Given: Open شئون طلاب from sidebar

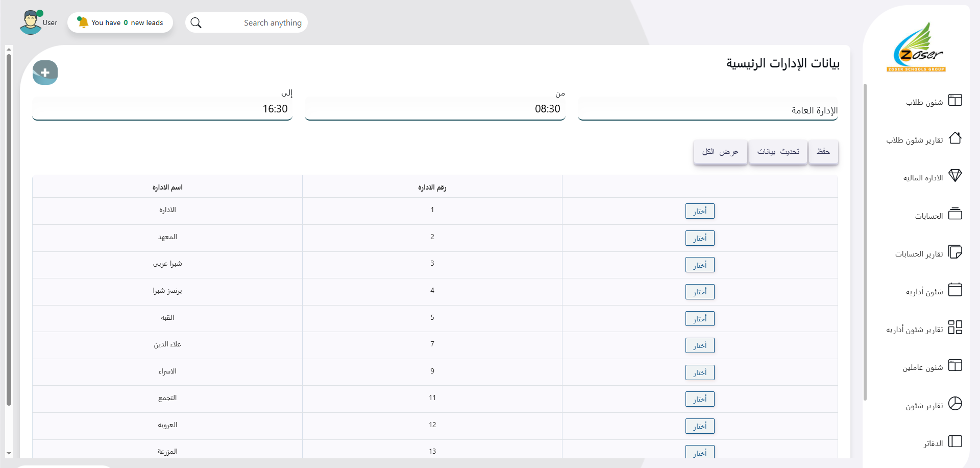Looking at the screenshot, I should [x=924, y=102].
